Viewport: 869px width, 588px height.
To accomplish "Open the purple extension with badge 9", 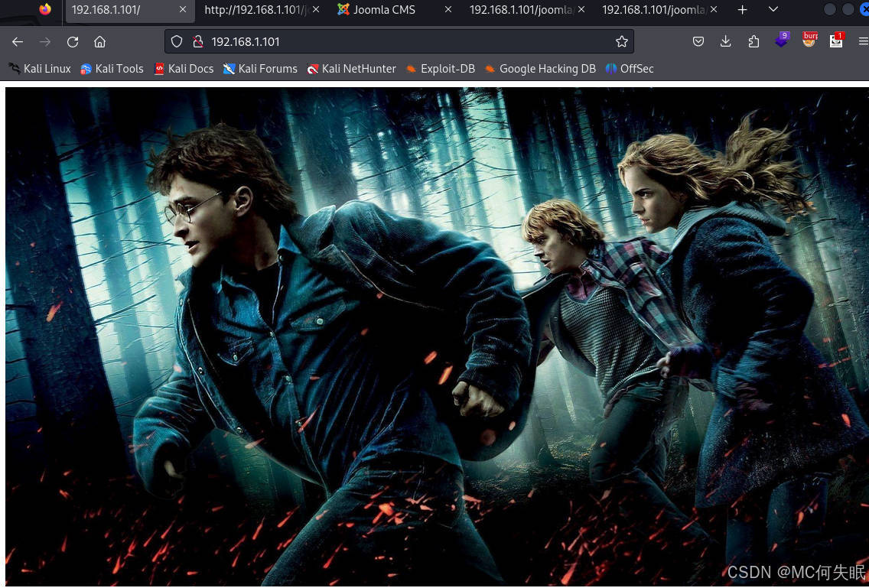I will (x=782, y=39).
